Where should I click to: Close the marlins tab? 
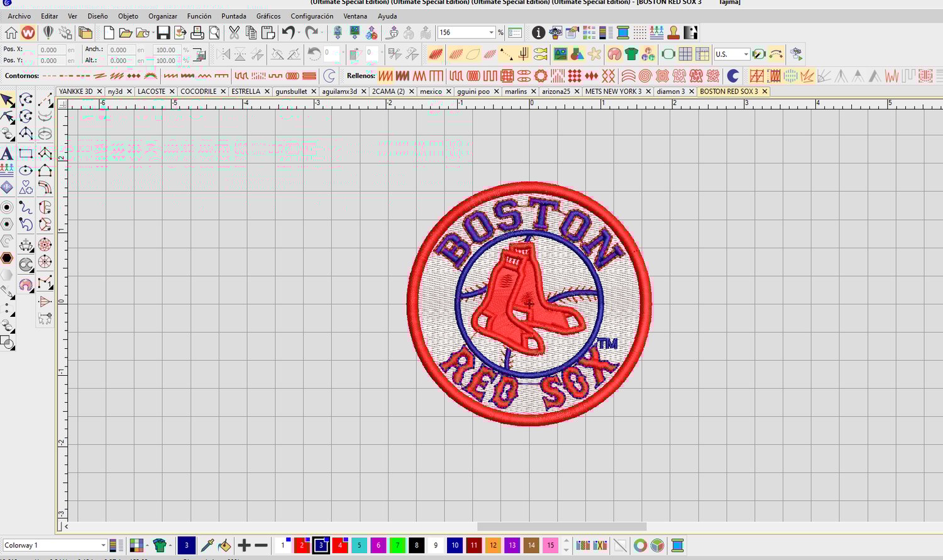tap(533, 91)
